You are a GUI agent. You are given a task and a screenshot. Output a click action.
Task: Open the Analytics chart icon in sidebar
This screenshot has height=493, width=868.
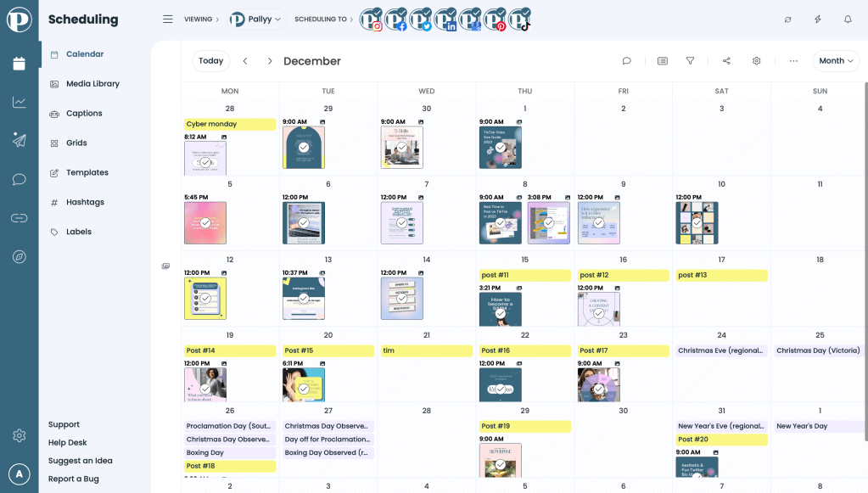click(19, 102)
